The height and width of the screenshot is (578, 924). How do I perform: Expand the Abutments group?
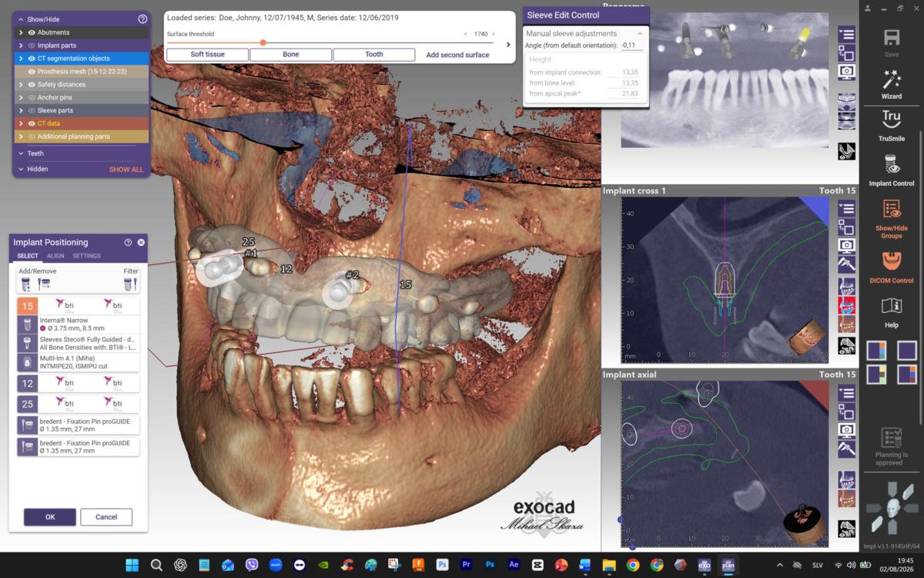pos(21,32)
